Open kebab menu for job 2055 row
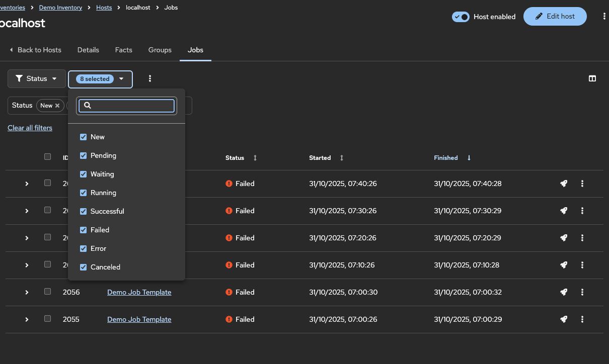This screenshot has width=609, height=364. click(582, 319)
